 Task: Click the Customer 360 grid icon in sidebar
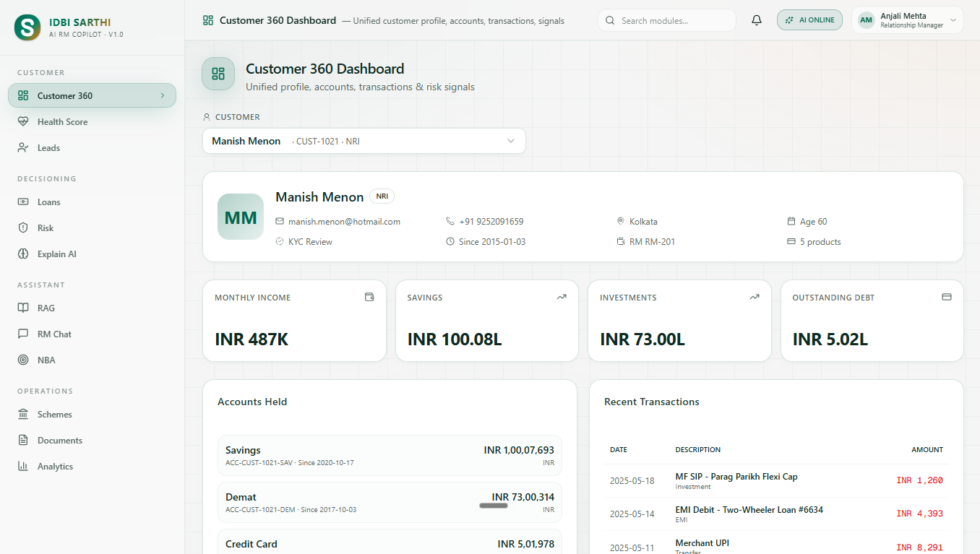[23, 95]
